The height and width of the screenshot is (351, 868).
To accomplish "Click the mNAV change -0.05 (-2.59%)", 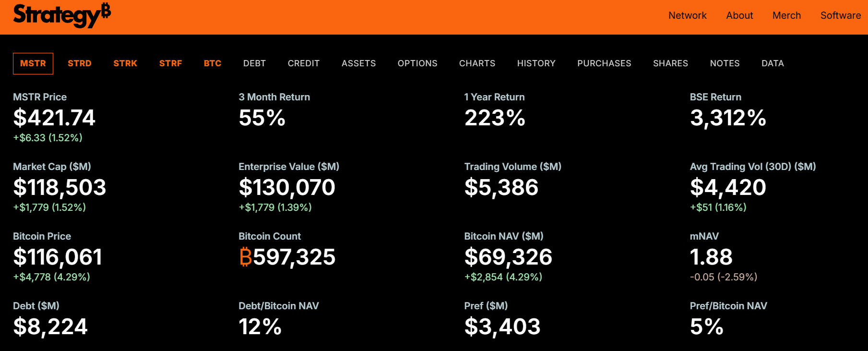I will coord(724,277).
